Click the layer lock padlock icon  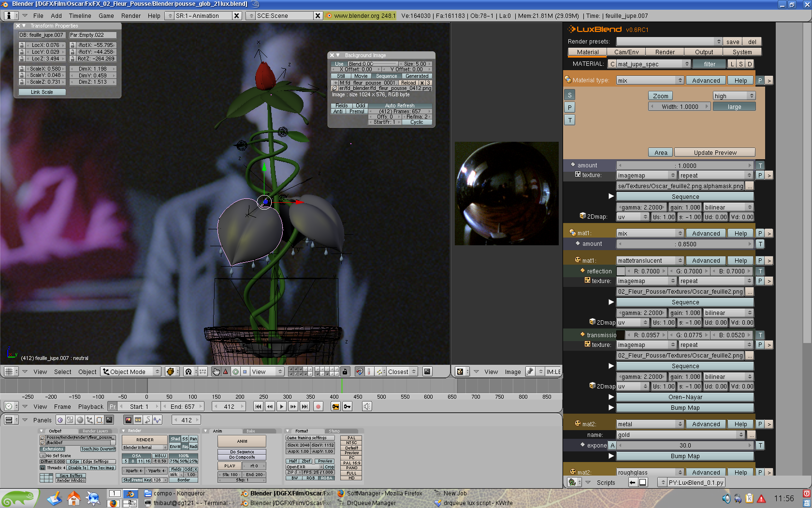345,372
